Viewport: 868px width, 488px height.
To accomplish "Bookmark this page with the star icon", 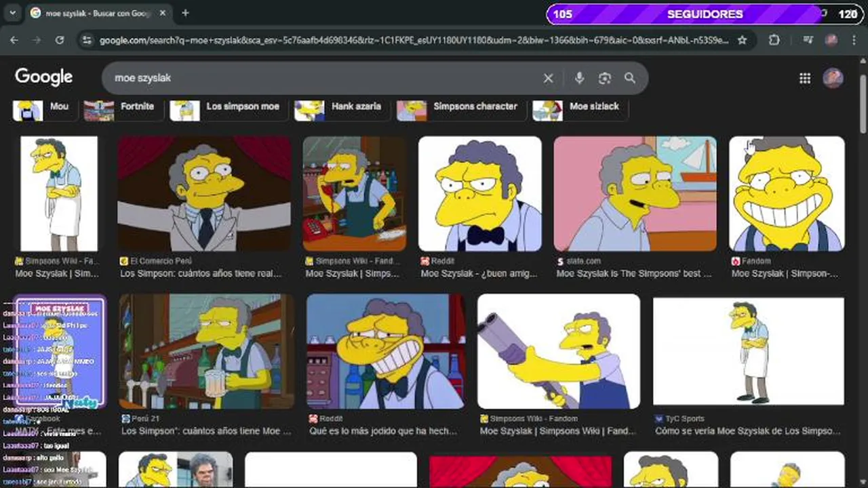I will (x=742, y=41).
